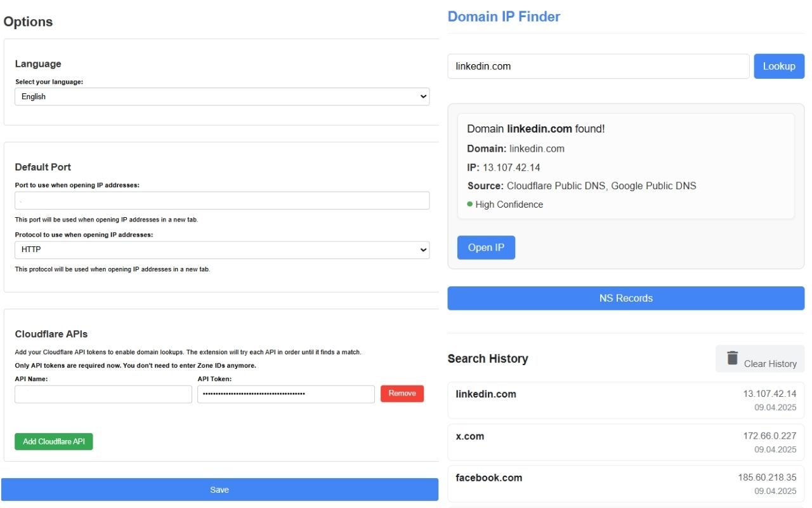The height and width of the screenshot is (508, 812).
Task: Click the 'Clear History' label text
Action: (x=770, y=364)
